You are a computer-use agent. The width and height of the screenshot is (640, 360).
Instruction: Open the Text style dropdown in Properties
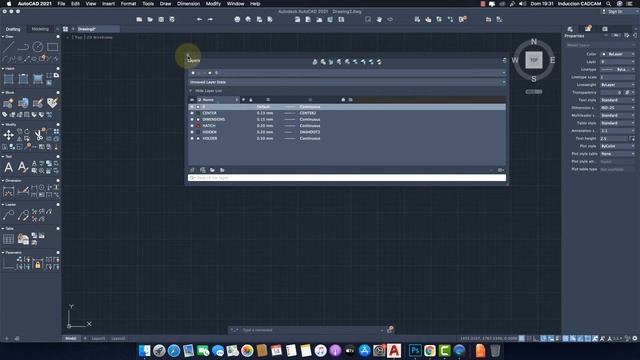coord(618,100)
